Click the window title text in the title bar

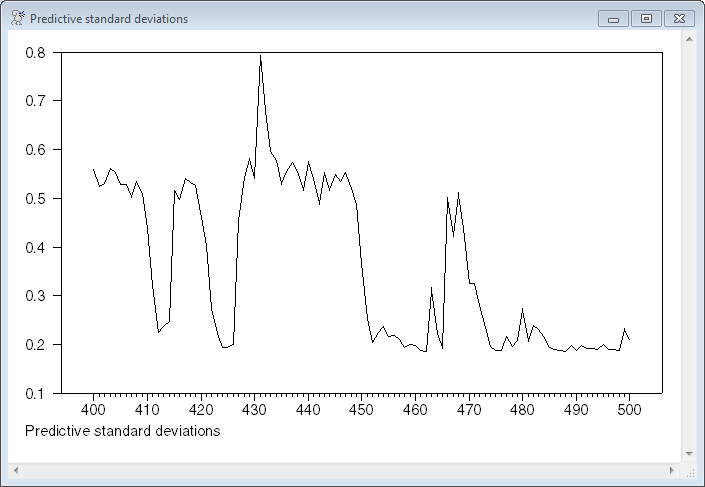[108, 19]
